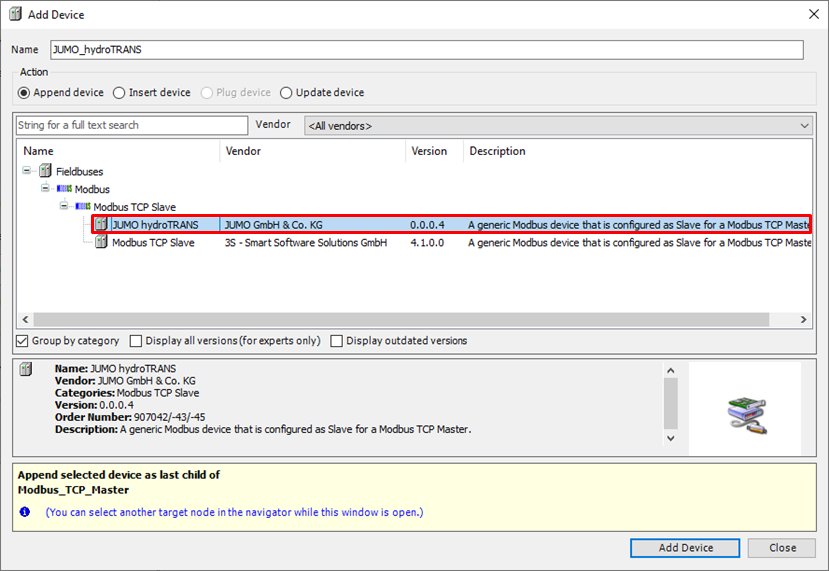Click the device icon in details panel

click(x=25, y=369)
